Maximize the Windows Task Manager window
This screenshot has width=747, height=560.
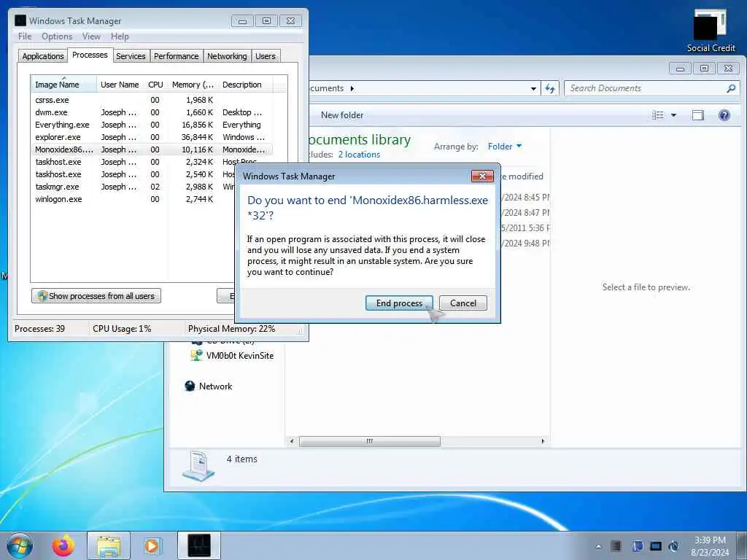266,21
